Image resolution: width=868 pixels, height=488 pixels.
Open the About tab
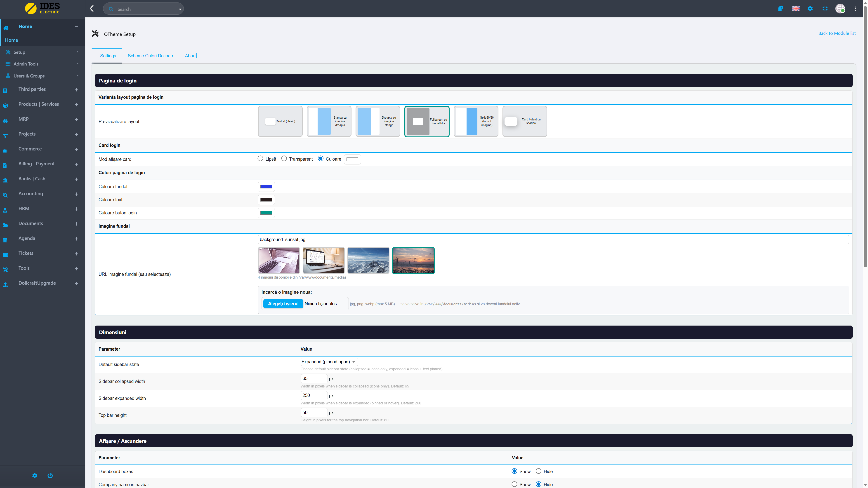tap(190, 56)
